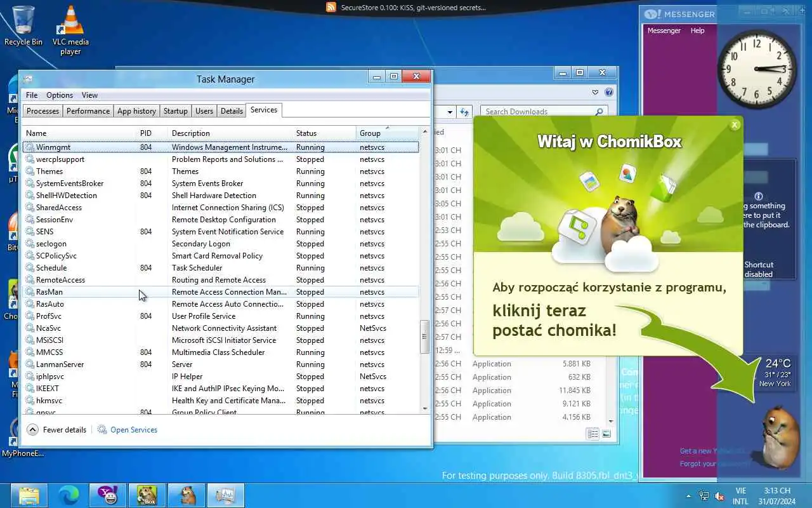Collapse Task Manager with Fewer details
812x508 pixels.
pos(56,430)
